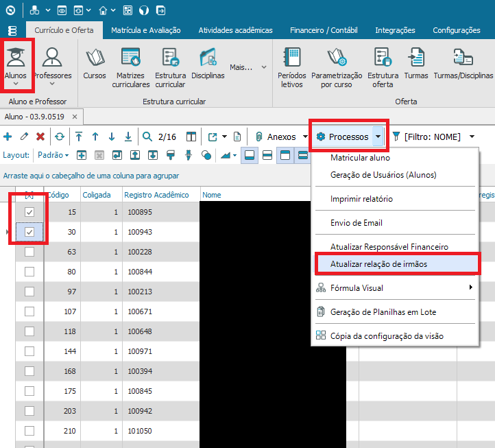495x448 pixels.
Task: Close the Aluno - 03.9.0519 tab
Action: coord(75,117)
